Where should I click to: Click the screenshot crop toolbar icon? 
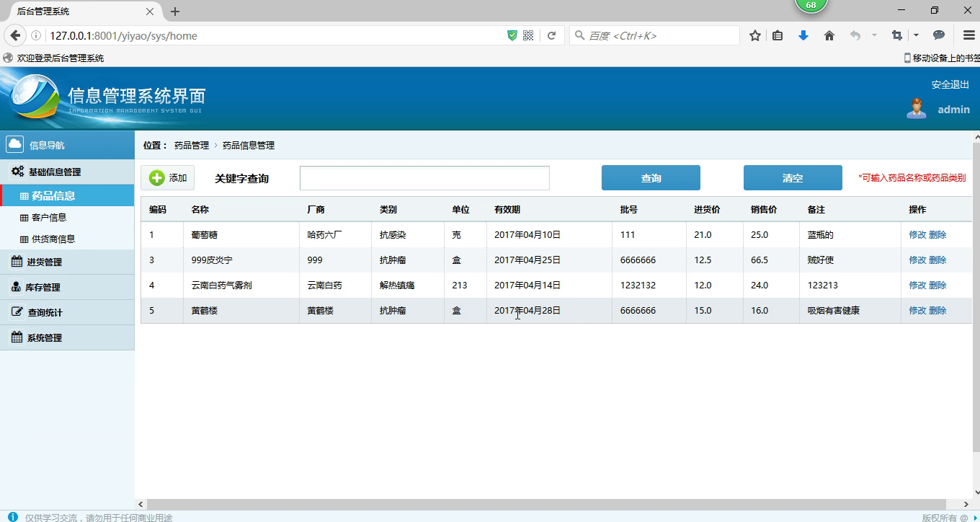(897, 35)
